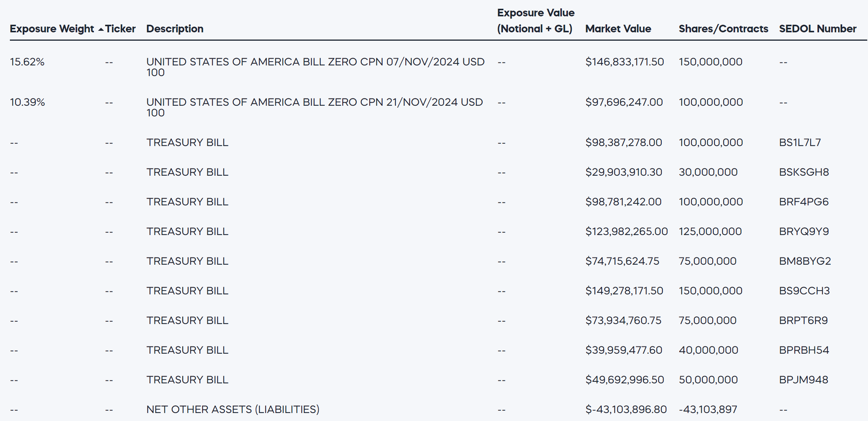
Task: Select the -43,103,897 shares/contracts value
Action: tap(708, 410)
